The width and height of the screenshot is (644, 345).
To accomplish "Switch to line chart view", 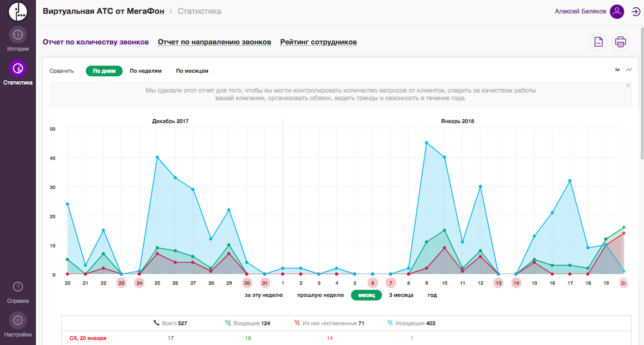I will [x=629, y=70].
